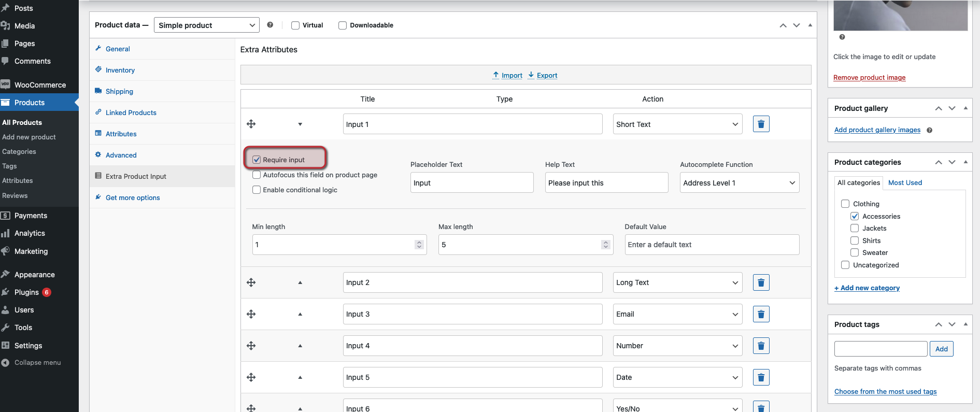Image resolution: width=980 pixels, height=412 pixels.
Task: Click help icon beside Add product gallery images
Action: [929, 130]
